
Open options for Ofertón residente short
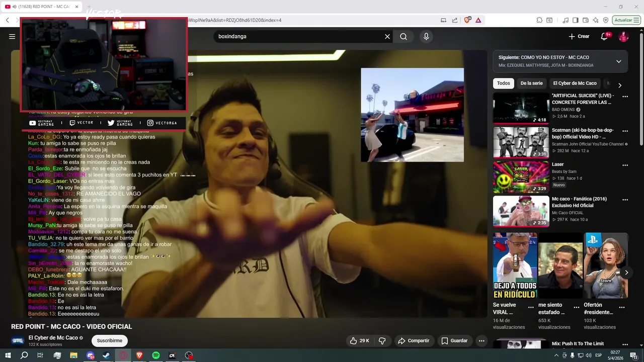pyautogui.click(x=622, y=307)
